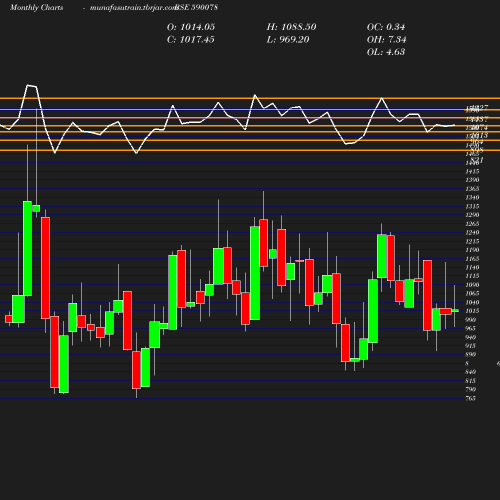500x500 pixels.
Task: Click the 1090 price axis label
Action: [472, 285]
